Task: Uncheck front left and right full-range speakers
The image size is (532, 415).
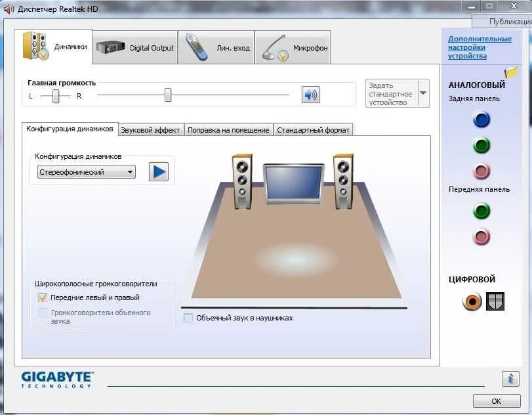Action: [43, 297]
